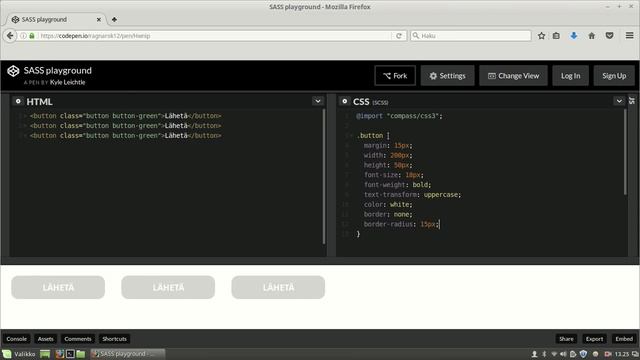Fork this pen
640x360 pixels.
click(395, 76)
